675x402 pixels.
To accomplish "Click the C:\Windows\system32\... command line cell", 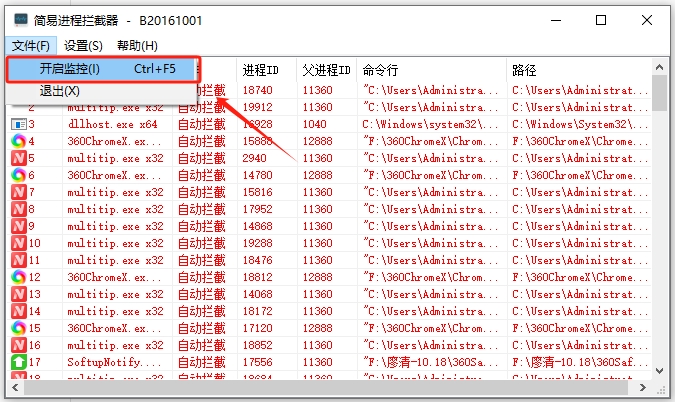I will coord(430,124).
